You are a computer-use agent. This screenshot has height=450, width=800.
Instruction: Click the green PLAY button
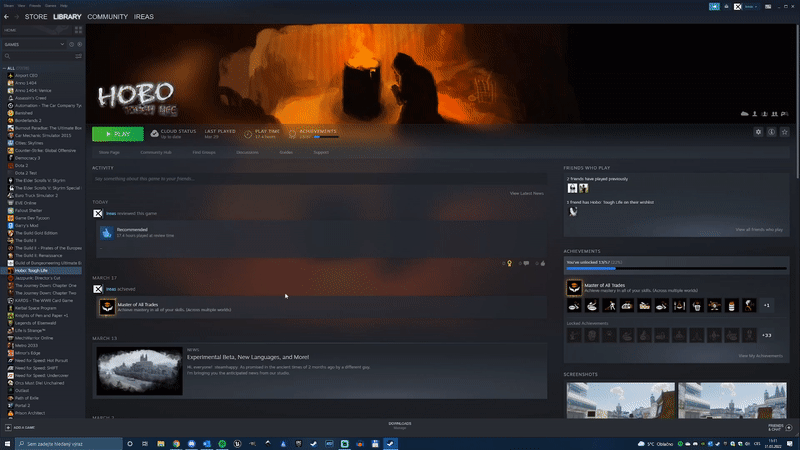[118, 134]
